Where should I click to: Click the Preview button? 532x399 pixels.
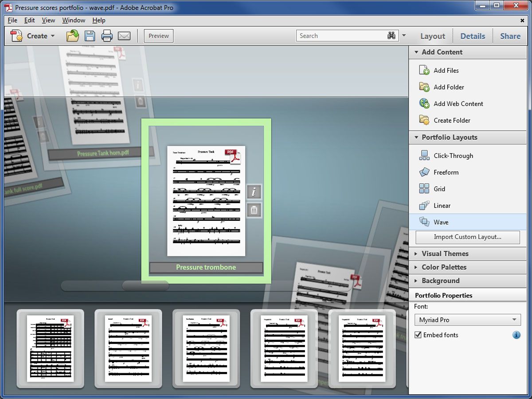pyautogui.click(x=159, y=36)
